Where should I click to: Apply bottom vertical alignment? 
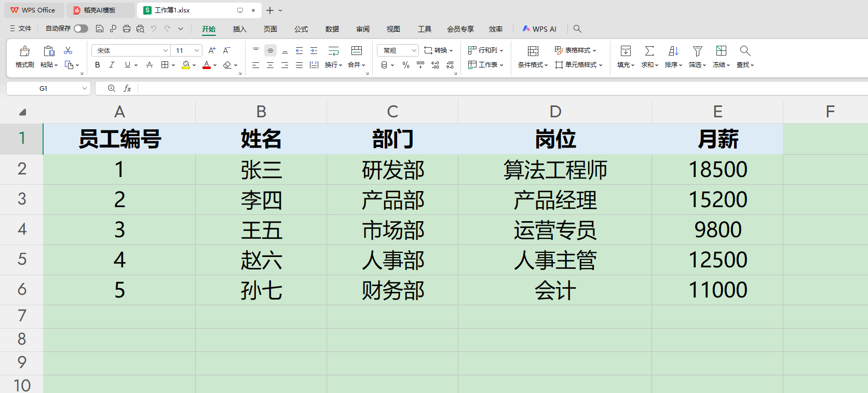pyautogui.click(x=285, y=50)
